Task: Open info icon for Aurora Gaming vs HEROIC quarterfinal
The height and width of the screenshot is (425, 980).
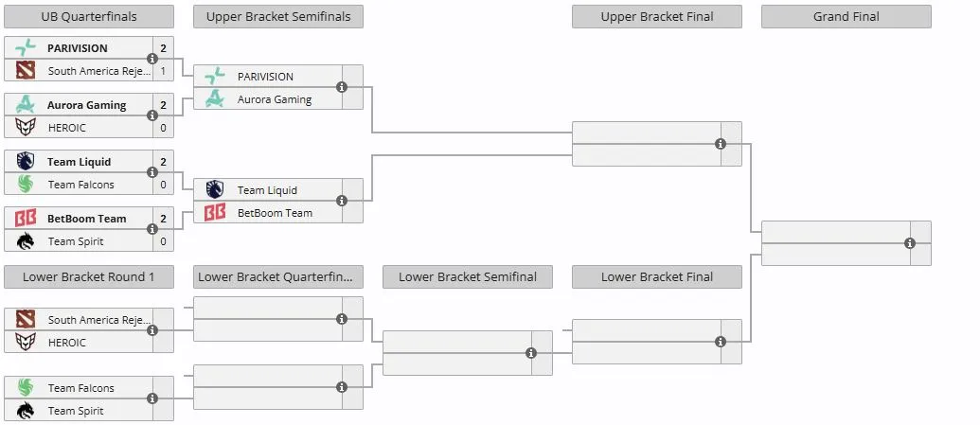Action: coord(151,115)
